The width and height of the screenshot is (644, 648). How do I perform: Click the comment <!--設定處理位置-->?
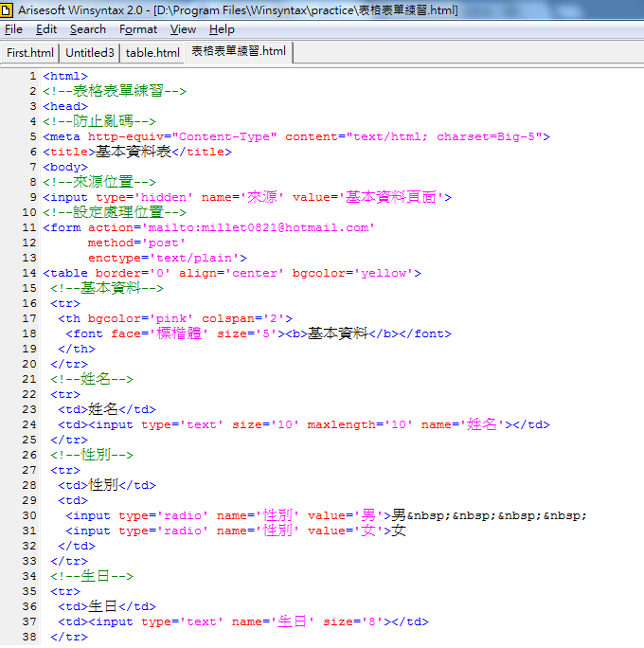[115, 212]
